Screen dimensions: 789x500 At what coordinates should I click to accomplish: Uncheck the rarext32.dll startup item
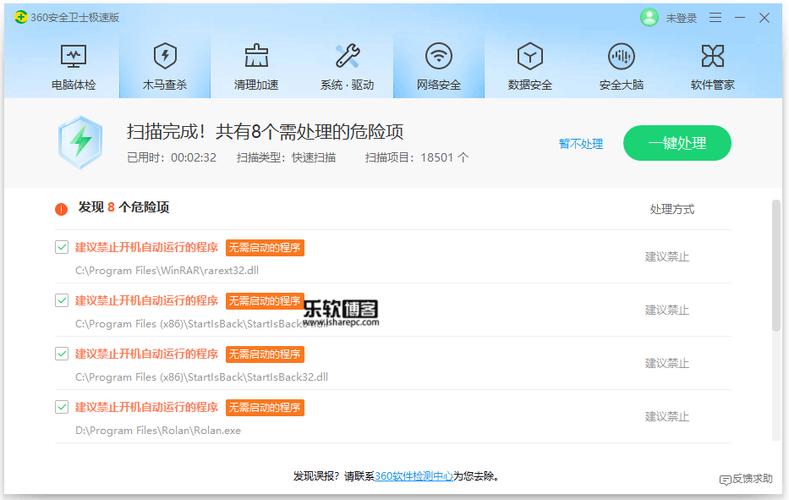point(62,247)
